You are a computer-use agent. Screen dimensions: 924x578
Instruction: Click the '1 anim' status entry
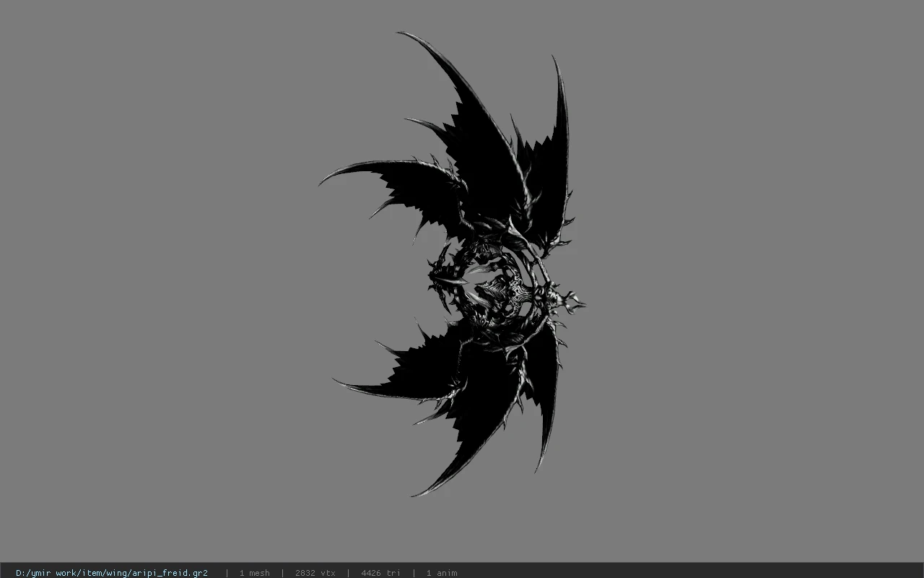pyautogui.click(x=442, y=572)
